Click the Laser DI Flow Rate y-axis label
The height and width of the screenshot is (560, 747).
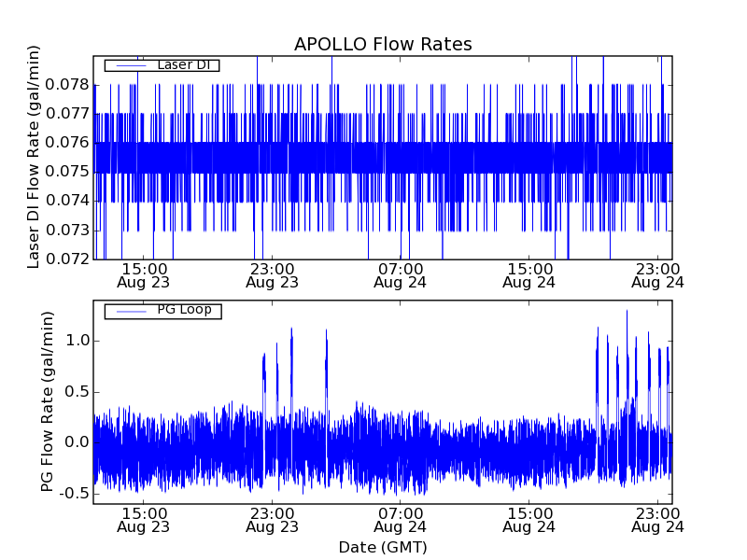pos(34,157)
